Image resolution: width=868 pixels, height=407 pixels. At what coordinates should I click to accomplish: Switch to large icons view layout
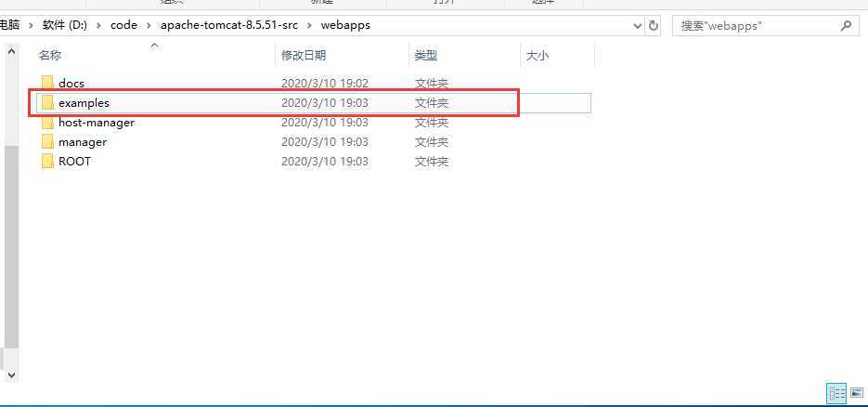[x=856, y=393]
